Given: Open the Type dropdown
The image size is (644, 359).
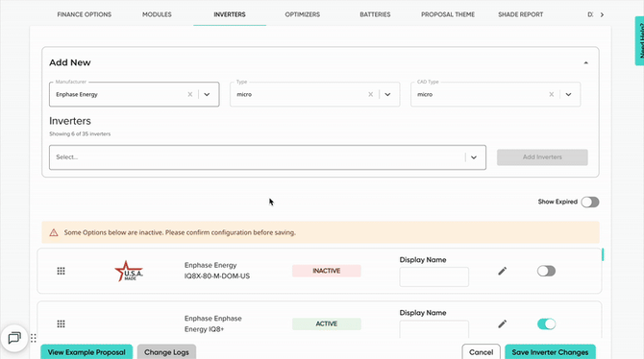Looking at the screenshot, I should tap(387, 94).
